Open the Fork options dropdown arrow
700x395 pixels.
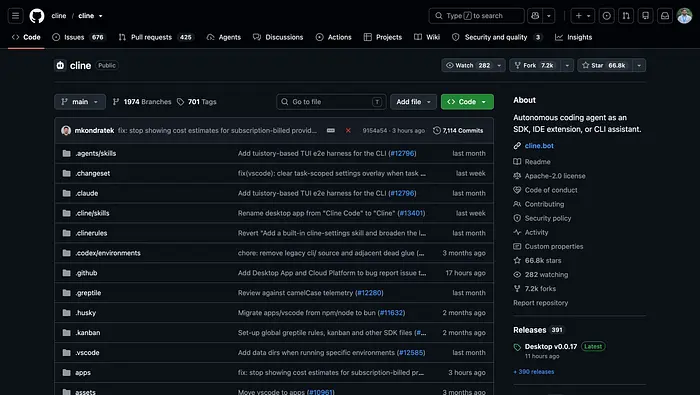coord(567,65)
